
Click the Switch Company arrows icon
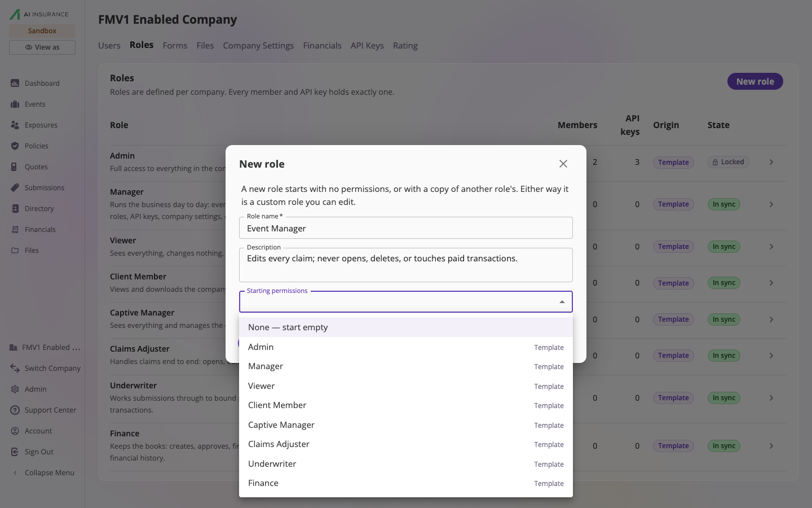15,368
